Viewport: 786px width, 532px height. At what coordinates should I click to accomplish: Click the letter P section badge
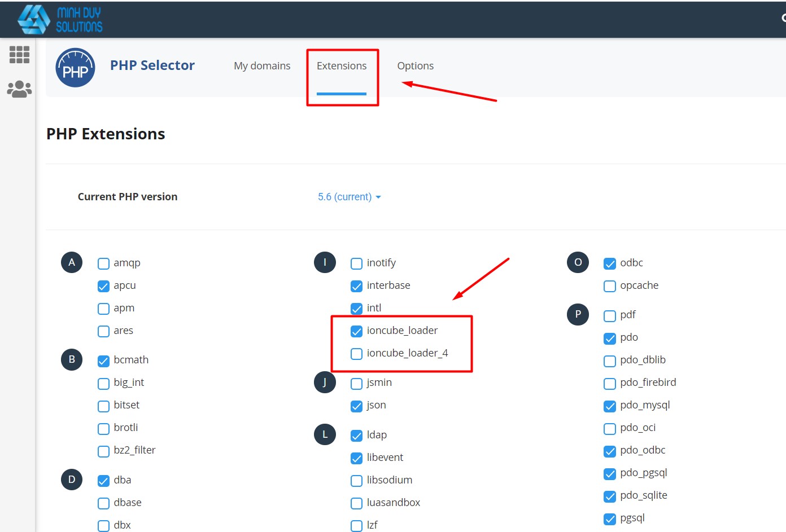[x=577, y=314]
